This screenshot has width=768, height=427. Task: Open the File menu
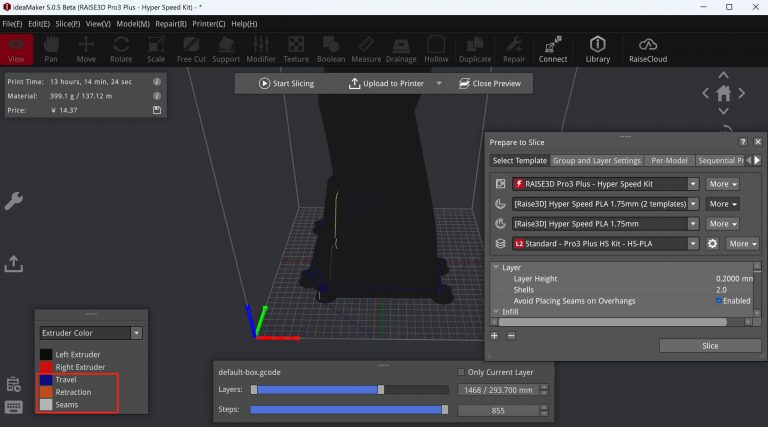(x=12, y=24)
